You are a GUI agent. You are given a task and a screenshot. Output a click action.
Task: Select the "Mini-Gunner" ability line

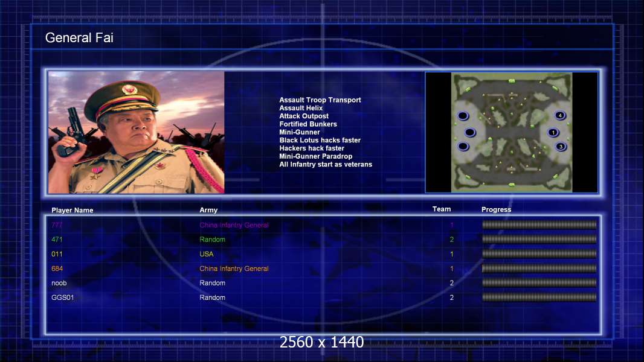click(x=300, y=132)
